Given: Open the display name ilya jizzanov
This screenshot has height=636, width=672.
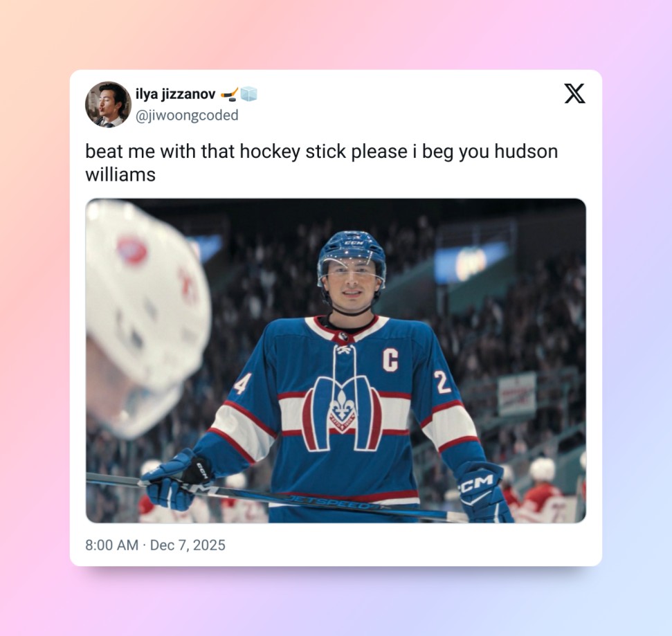Looking at the screenshot, I should click(x=175, y=94).
